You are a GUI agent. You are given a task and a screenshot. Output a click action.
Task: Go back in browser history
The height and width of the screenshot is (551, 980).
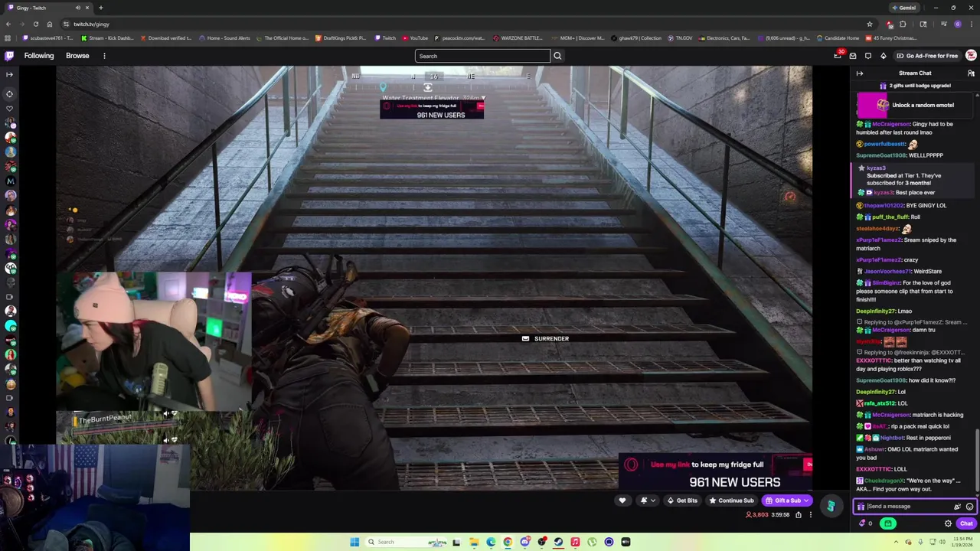click(8, 24)
